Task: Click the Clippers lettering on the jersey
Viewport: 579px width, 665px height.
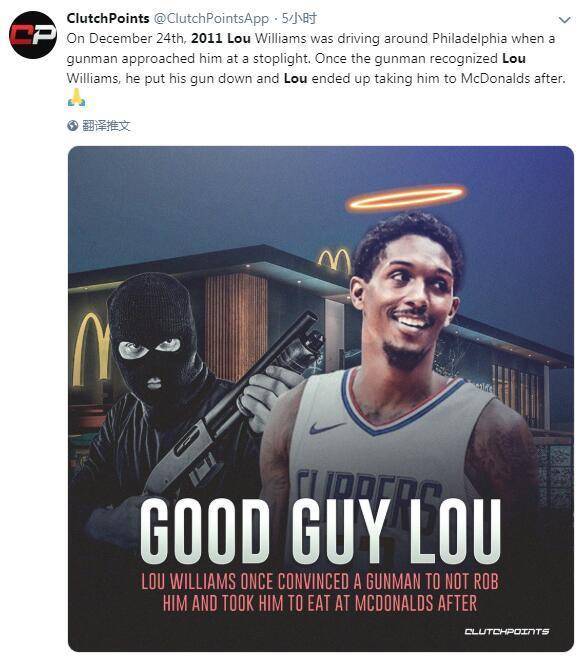Action: (x=368, y=488)
